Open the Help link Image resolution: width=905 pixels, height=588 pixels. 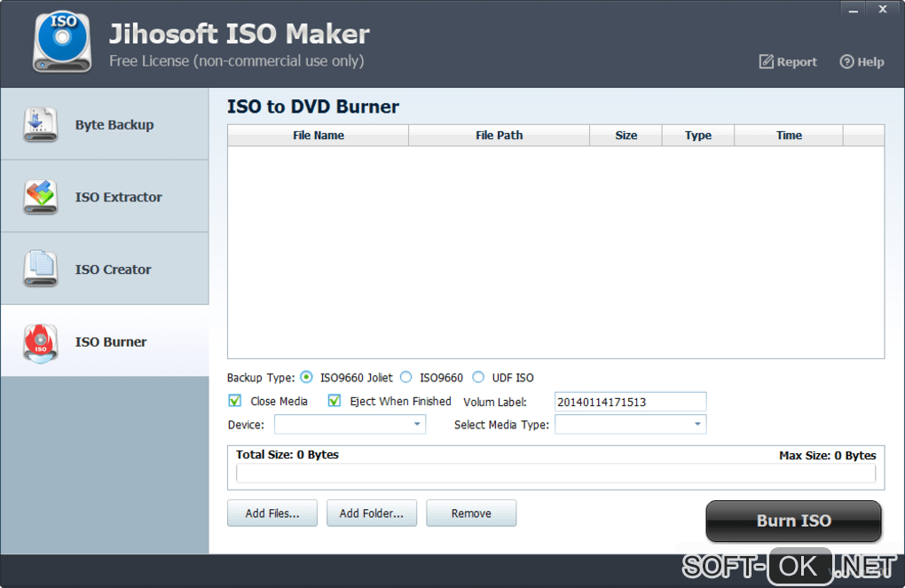click(x=862, y=62)
